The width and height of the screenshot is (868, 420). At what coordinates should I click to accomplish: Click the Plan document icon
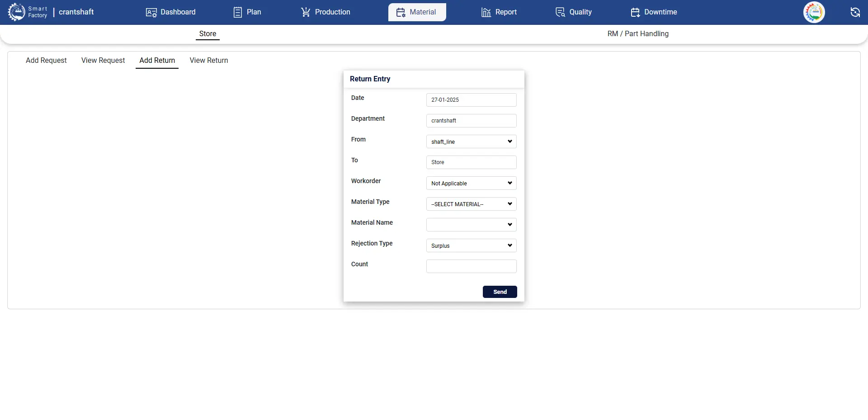click(238, 12)
